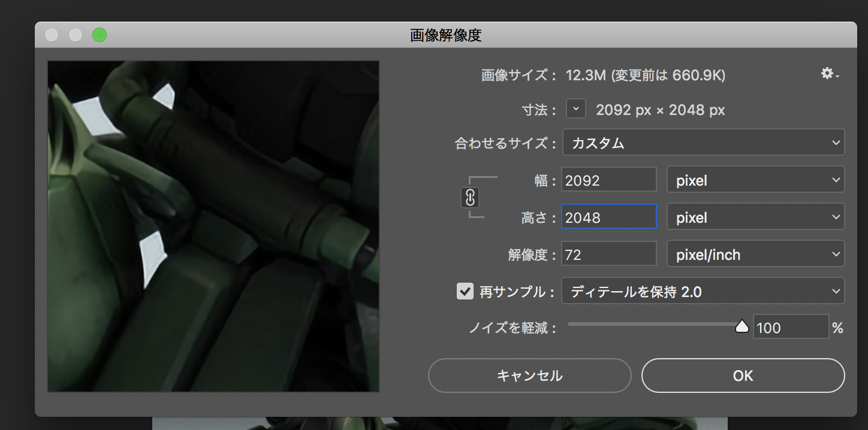The height and width of the screenshot is (430, 868).
Task: Open the 幅 unit dropdown showing pixel
Action: [x=755, y=180]
